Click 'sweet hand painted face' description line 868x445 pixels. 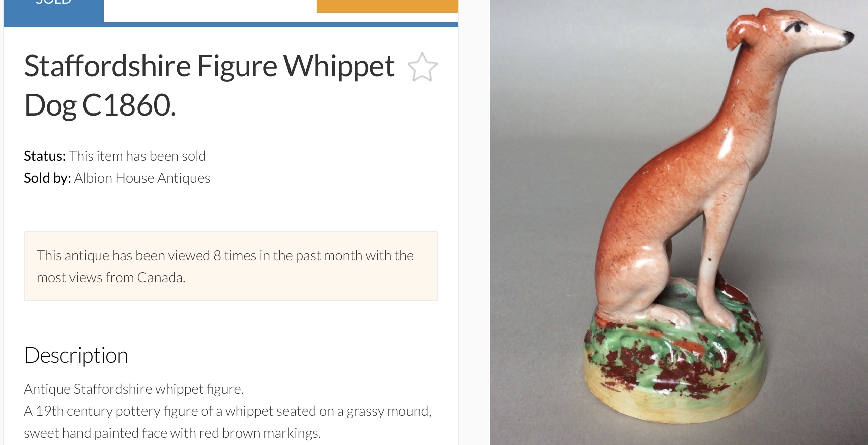pos(172,433)
